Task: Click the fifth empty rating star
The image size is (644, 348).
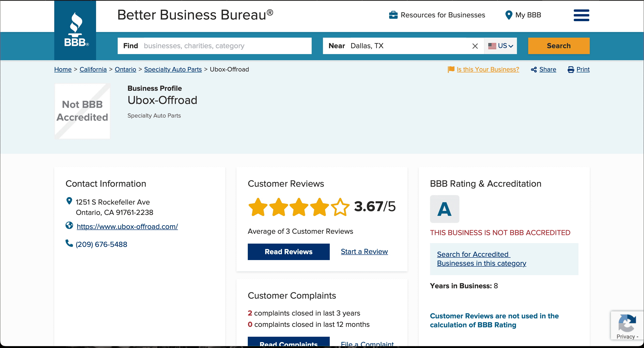Action: pyautogui.click(x=340, y=207)
